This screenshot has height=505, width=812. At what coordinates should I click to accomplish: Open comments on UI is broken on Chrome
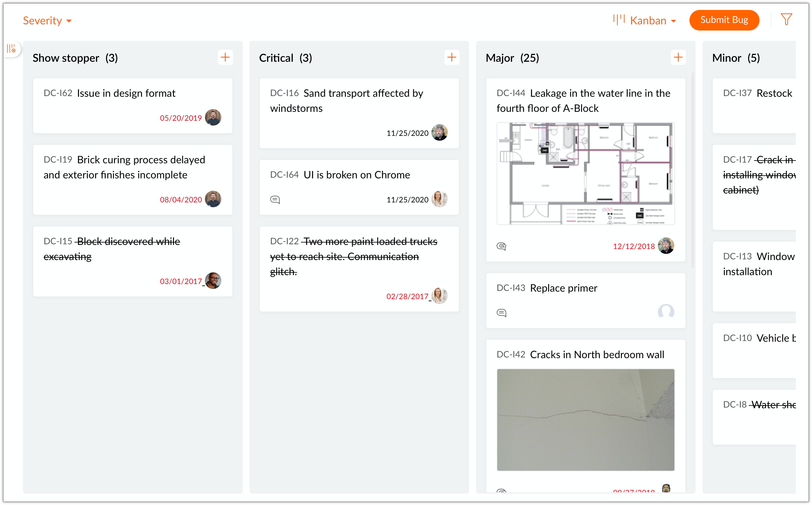(275, 200)
